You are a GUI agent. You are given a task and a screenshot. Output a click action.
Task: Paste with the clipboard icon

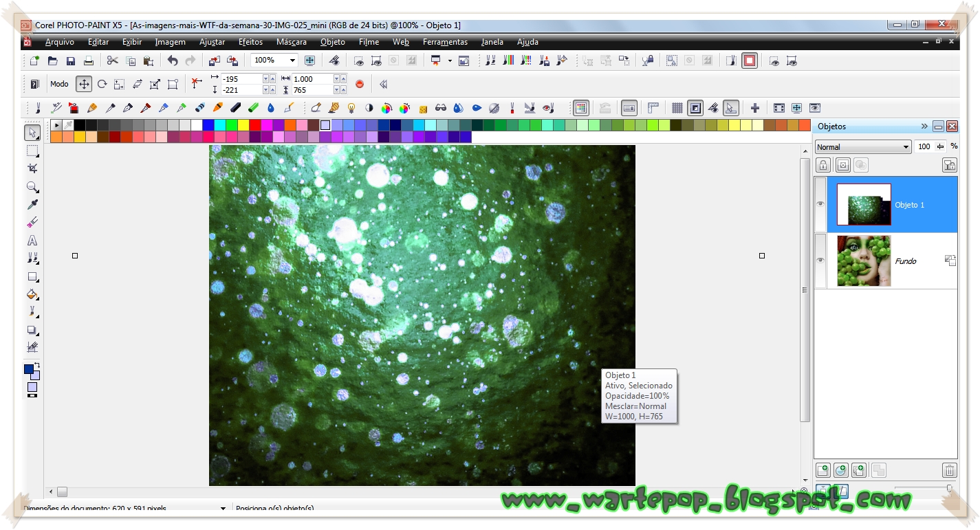[x=148, y=60]
